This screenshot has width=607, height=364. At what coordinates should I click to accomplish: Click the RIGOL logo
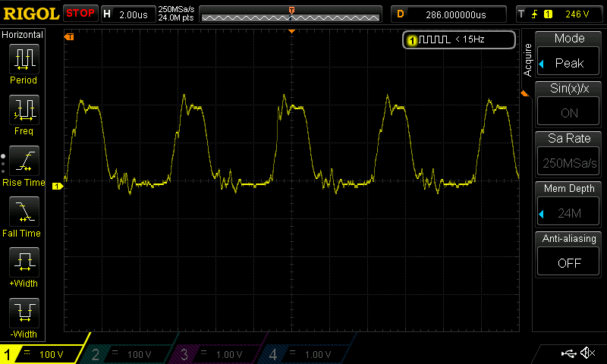31,14
